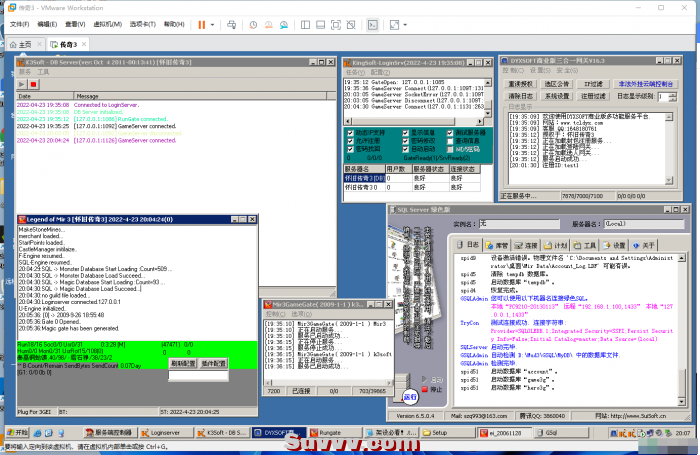The image size is (700, 455).
Task: Open the VMware 虚拟机(M) menu
Action: [107, 24]
